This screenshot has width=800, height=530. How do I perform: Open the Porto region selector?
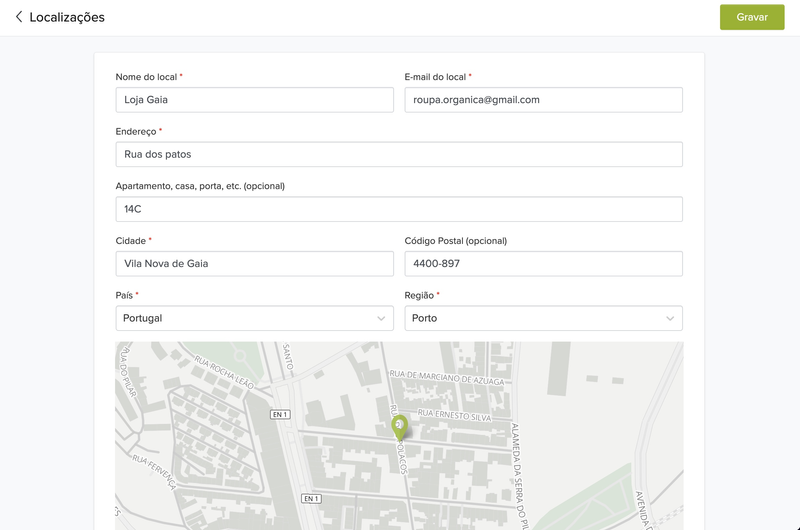543,318
